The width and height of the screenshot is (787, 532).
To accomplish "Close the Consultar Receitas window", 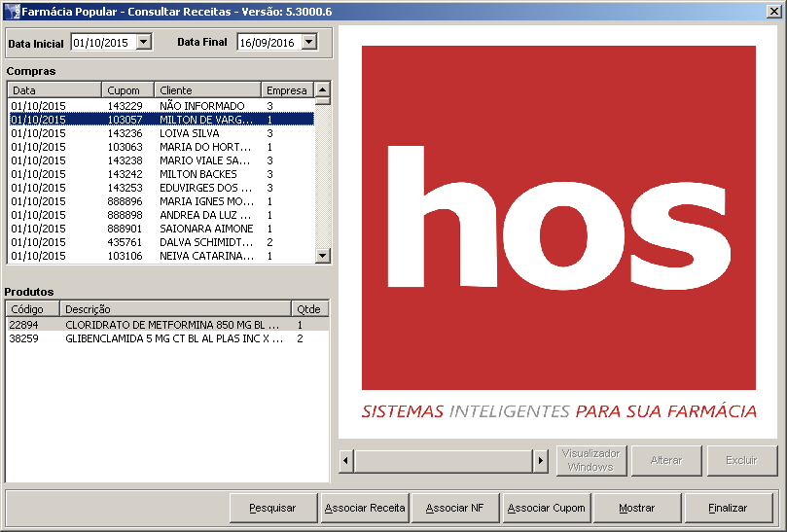I will (x=773, y=11).
